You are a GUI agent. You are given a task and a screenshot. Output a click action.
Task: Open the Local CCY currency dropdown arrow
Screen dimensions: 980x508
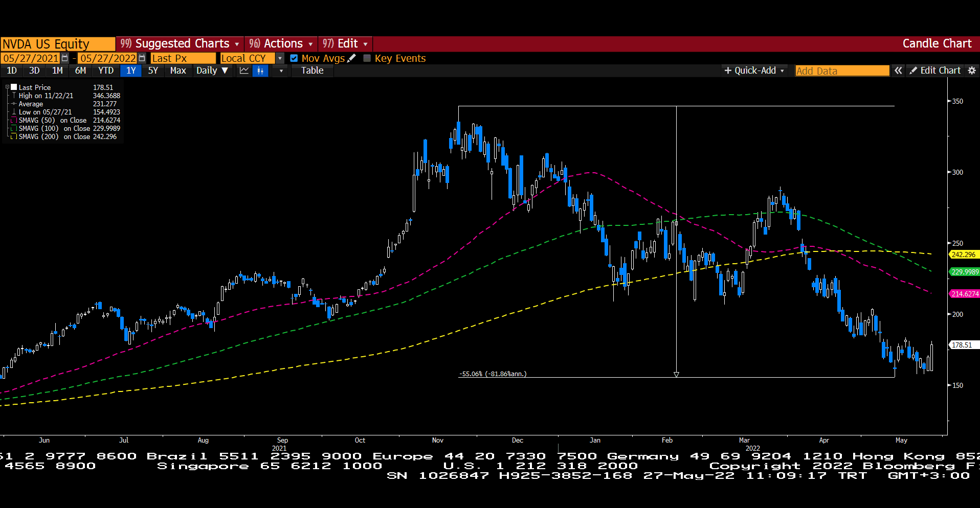click(280, 58)
